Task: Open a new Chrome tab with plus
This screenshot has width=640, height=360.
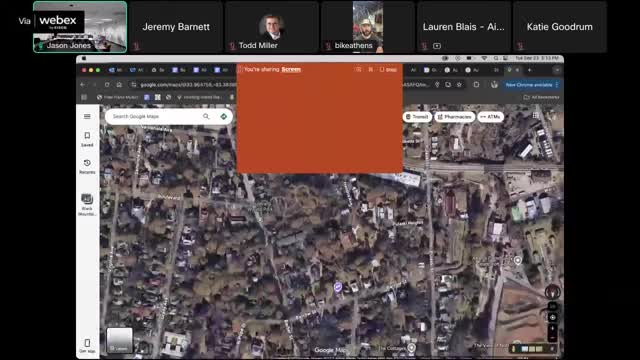Action: [529, 70]
